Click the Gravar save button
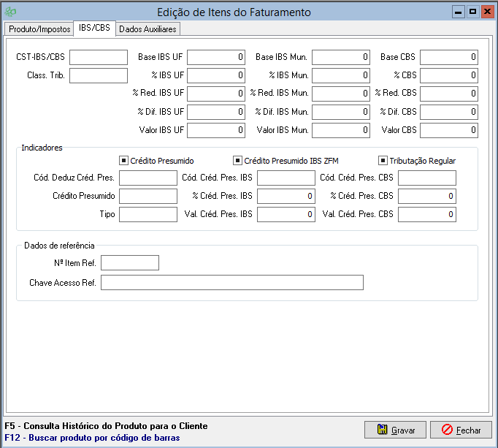Image resolution: width=498 pixels, height=448 pixels. (395, 430)
